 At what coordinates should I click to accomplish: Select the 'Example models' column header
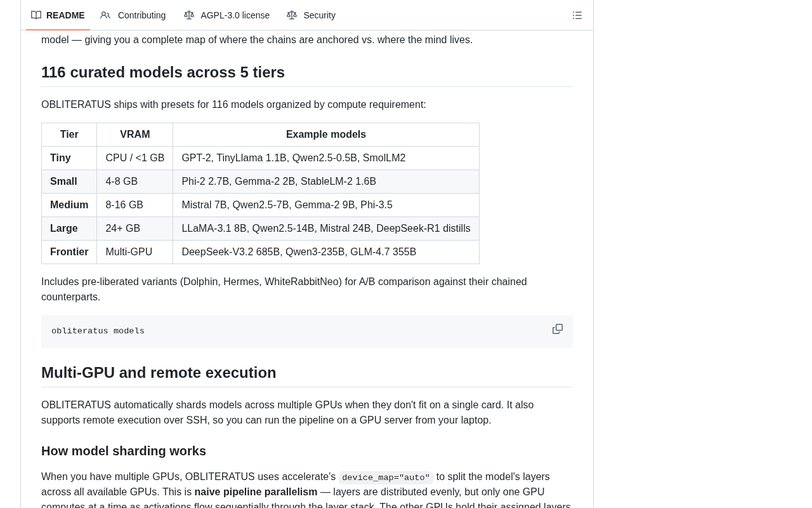pos(326,135)
